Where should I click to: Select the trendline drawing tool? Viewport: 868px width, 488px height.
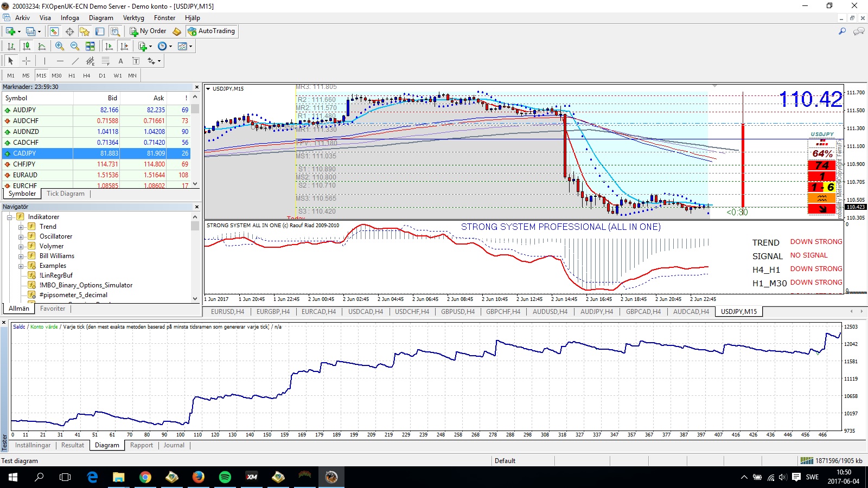tap(75, 61)
